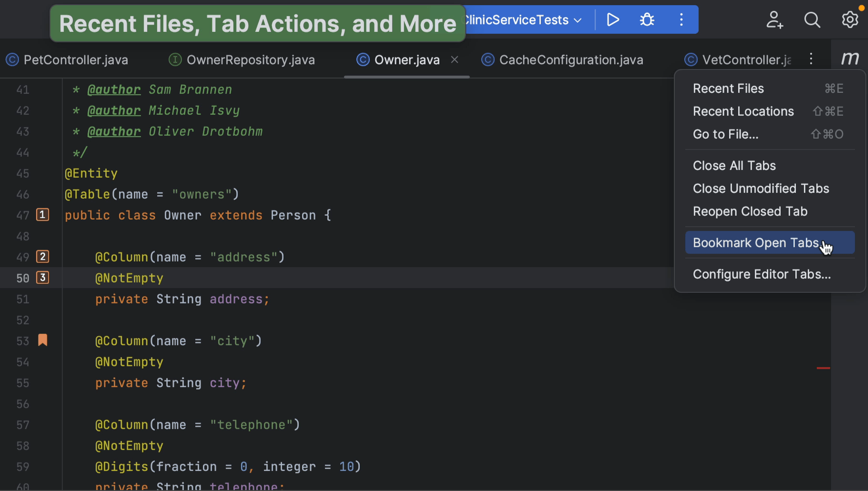Click mnemonic bookmark 1 on line 47
The width and height of the screenshot is (868, 491).
tap(43, 215)
